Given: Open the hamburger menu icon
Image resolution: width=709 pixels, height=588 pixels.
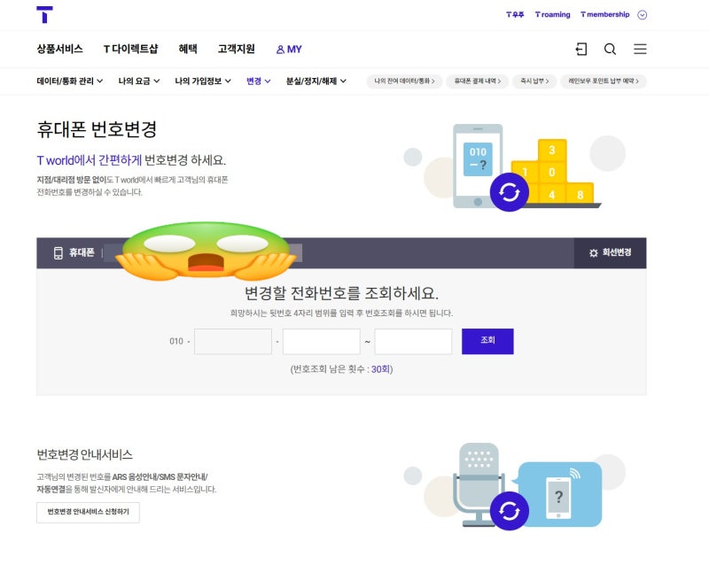Looking at the screenshot, I should (x=640, y=49).
